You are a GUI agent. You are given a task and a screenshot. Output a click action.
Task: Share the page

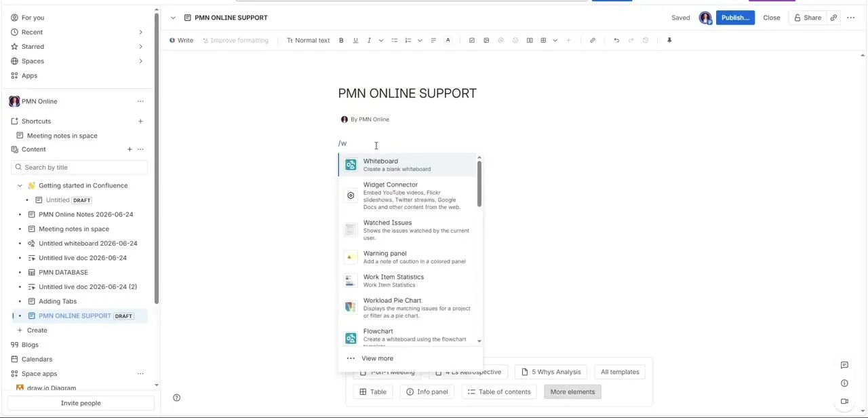(x=808, y=18)
